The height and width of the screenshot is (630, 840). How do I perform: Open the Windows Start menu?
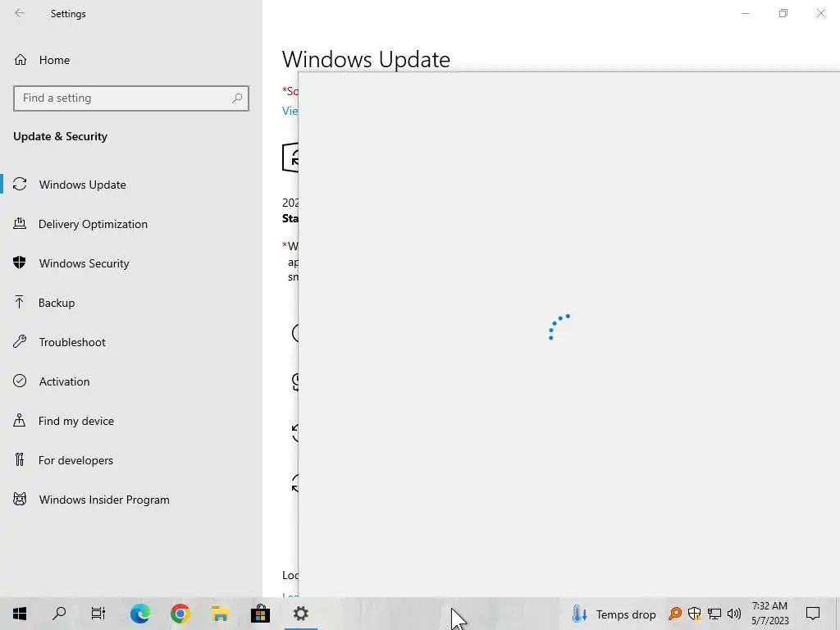pyautogui.click(x=20, y=614)
